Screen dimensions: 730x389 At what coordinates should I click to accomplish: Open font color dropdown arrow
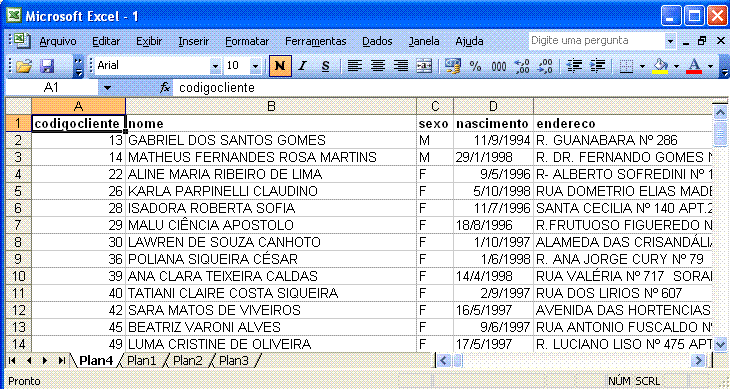coord(710,67)
